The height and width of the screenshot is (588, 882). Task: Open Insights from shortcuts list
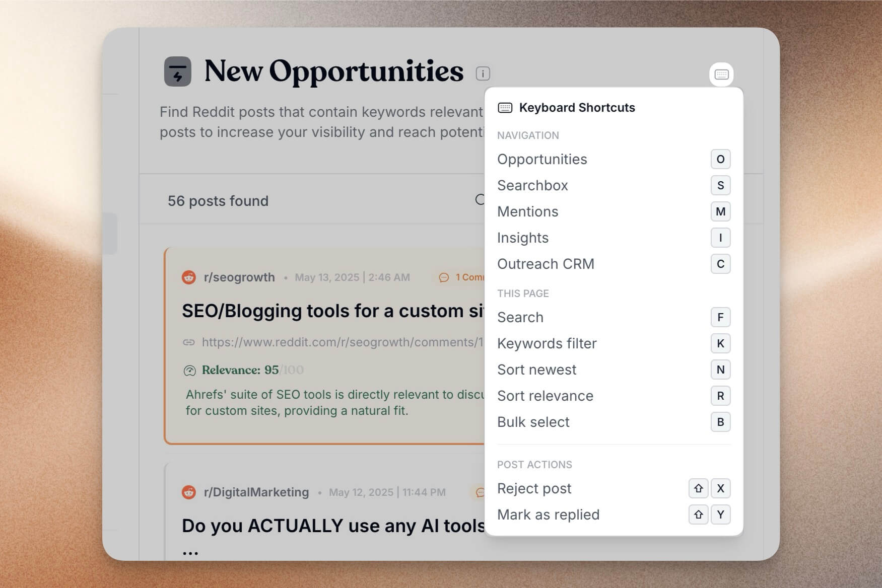pyautogui.click(x=522, y=238)
